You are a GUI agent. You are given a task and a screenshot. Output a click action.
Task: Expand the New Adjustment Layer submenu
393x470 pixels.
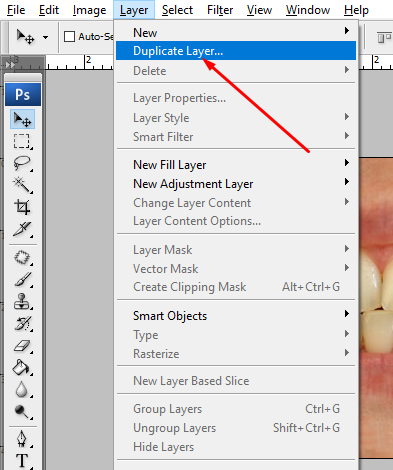[x=236, y=184]
